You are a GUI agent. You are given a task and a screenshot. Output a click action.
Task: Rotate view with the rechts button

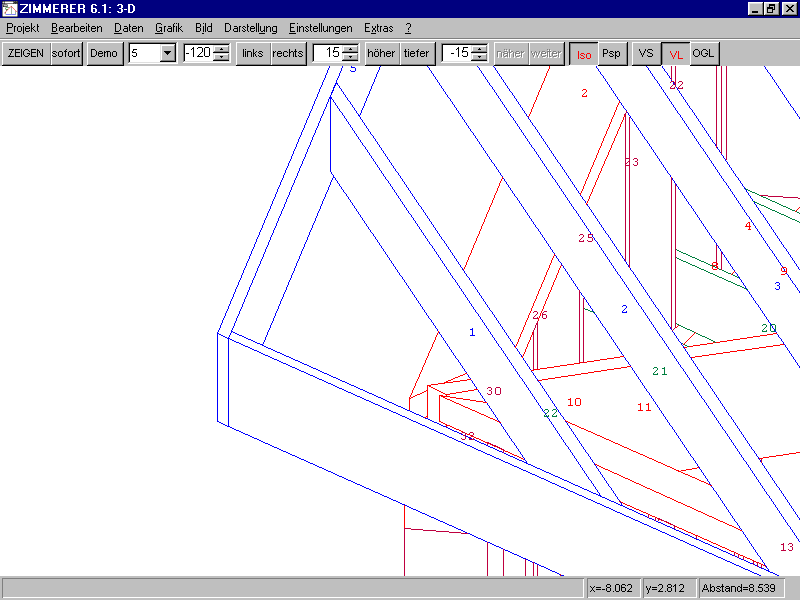click(288, 53)
